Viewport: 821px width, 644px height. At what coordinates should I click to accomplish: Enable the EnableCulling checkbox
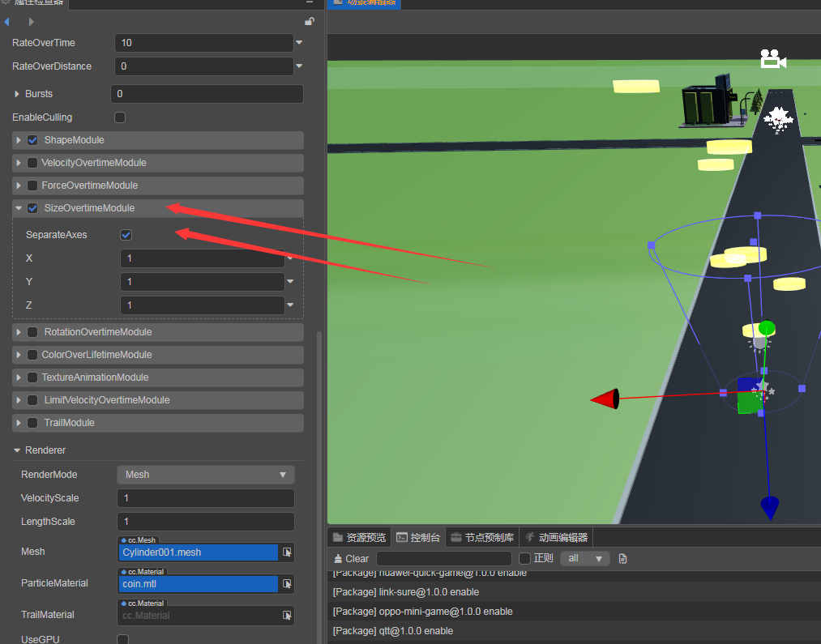120,117
